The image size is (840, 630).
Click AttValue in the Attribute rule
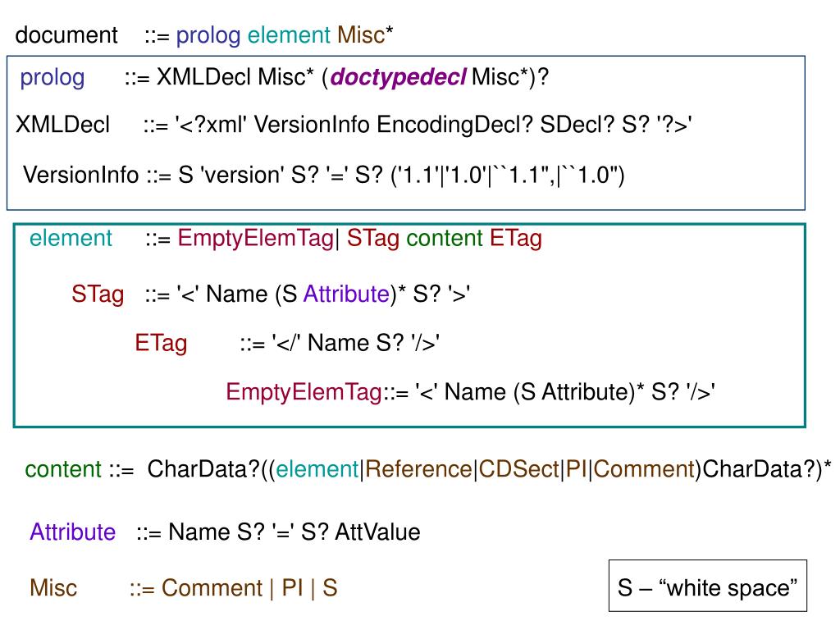click(x=377, y=532)
